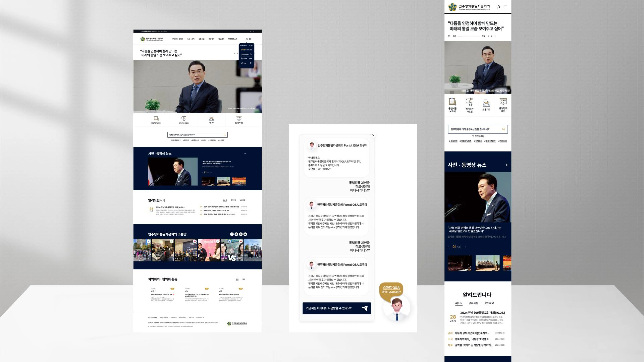644x362 pixels.
Task: Open the hamburger menu in mobile view
Action: coord(505,7)
